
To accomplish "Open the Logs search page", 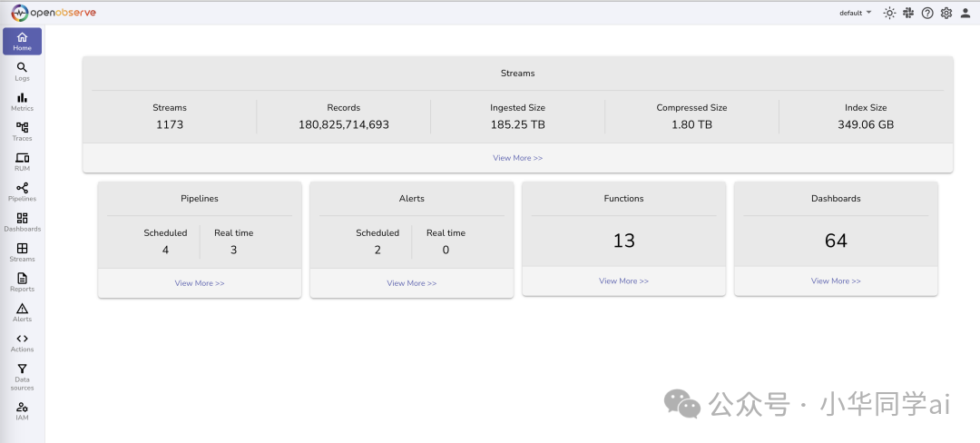I will (22, 71).
